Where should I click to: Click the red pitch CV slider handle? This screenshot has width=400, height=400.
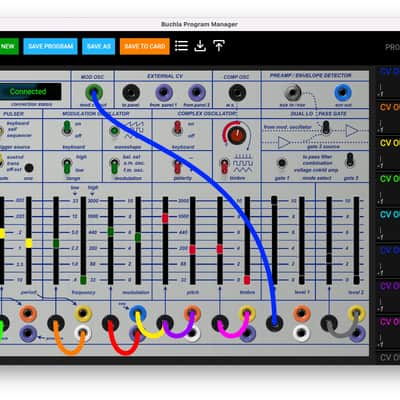165,218
